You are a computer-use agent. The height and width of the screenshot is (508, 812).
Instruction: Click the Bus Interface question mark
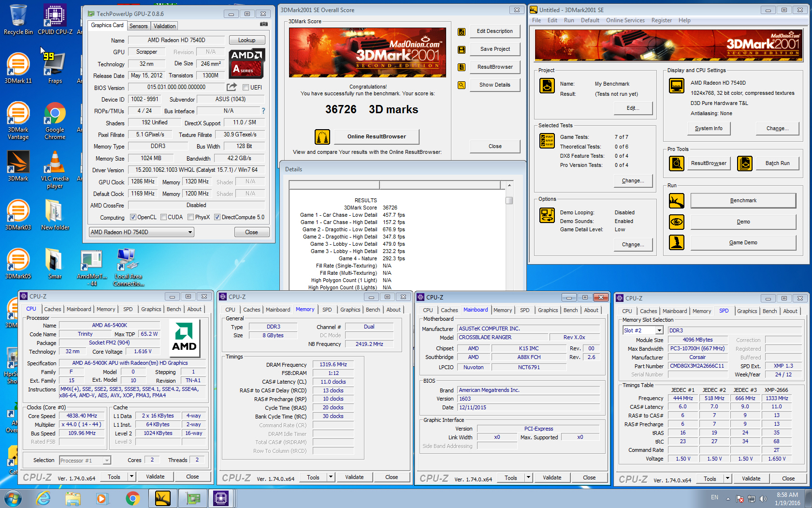pos(263,111)
